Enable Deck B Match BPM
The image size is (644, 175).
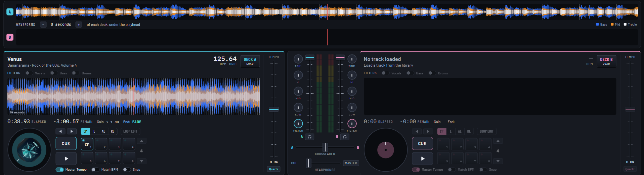click(452, 170)
